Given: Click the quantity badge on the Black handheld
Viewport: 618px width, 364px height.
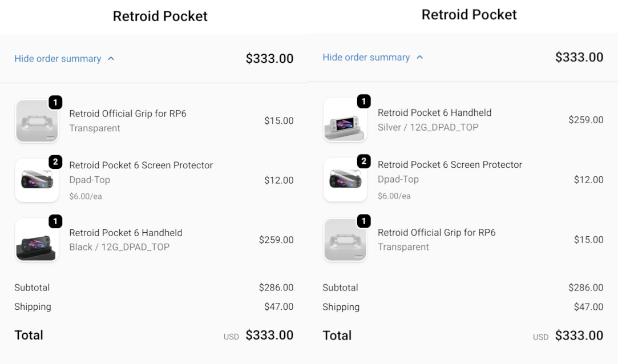Looking at the screenshot, I should coord(55,221).
